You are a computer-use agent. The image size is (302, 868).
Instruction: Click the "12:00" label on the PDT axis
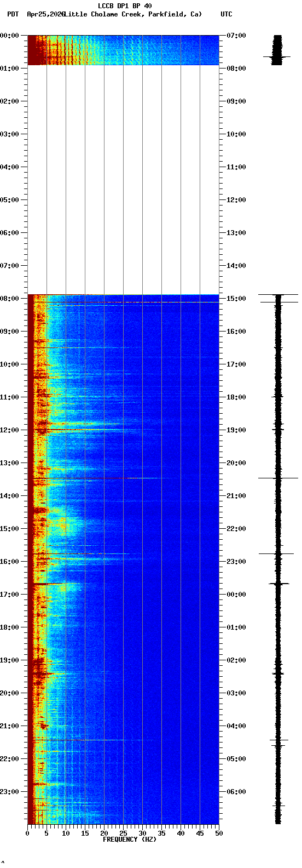[10, 430]
